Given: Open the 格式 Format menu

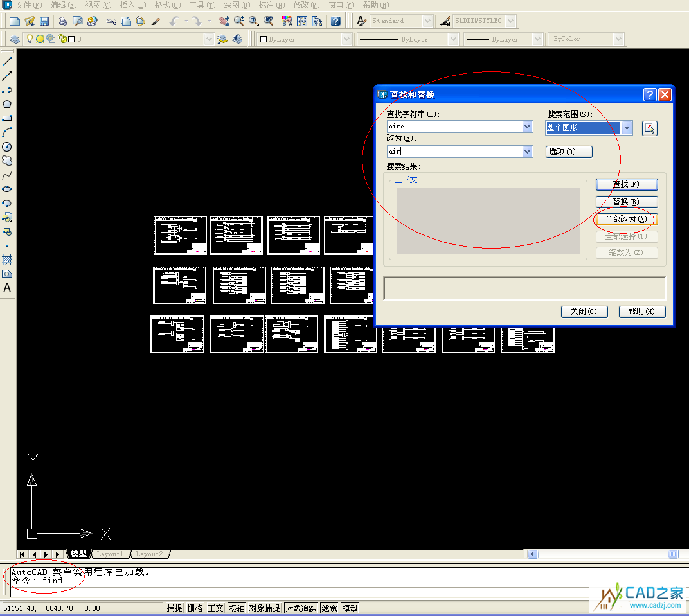Looking at the screenshot, I should point(167,5).
